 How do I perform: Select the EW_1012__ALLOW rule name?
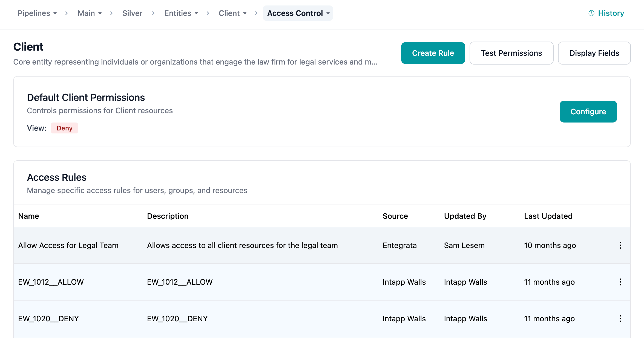pos(51,282)
